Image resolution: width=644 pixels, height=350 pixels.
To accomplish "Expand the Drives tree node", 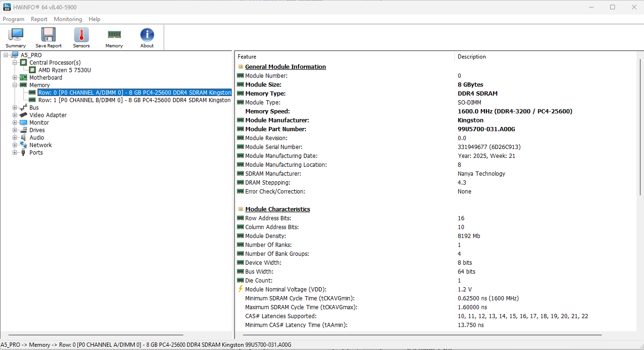I will click(15, 130).
